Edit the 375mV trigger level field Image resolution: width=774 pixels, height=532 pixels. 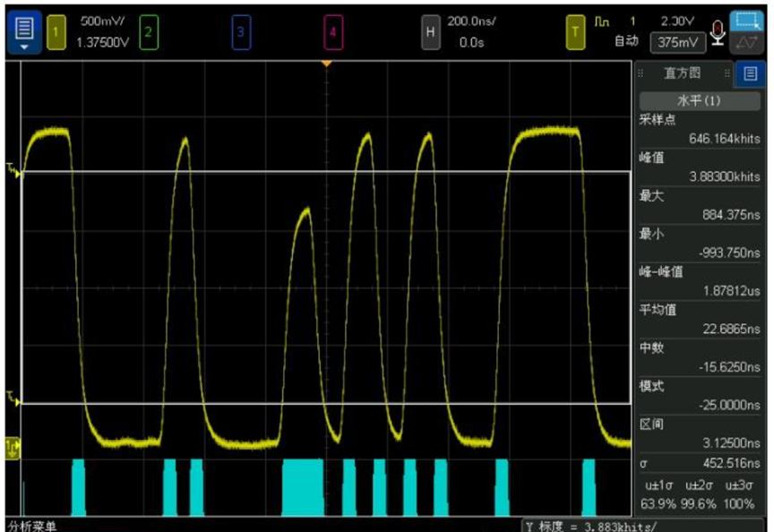[x=678, y=42]
